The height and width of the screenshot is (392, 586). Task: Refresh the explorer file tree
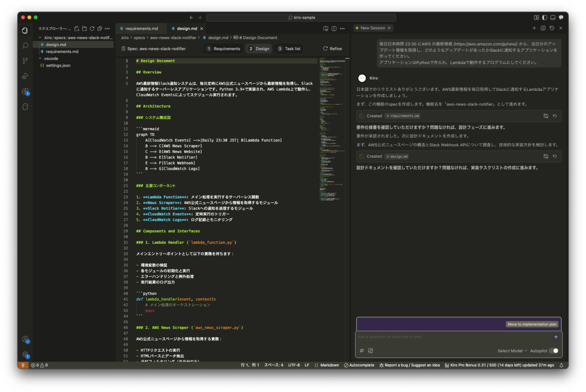click(x=92, y=29)
